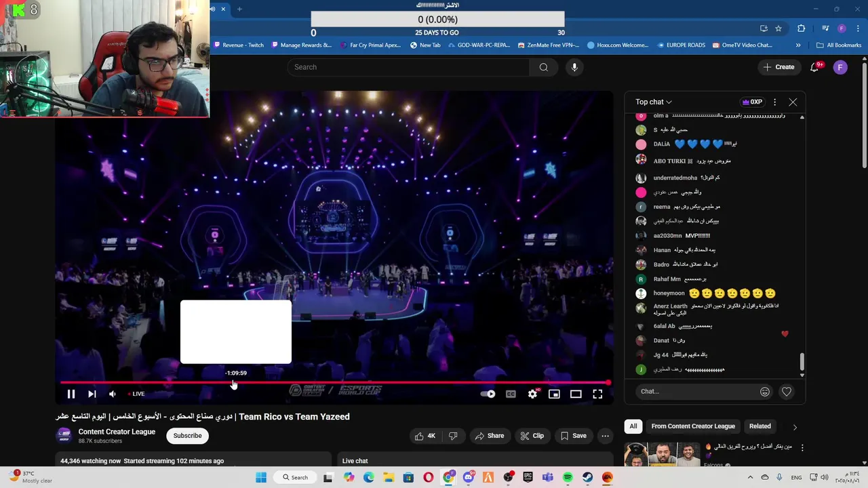The height and width of the screenshot is (488, 868).
Task: Start voice search with microphone
Action: point(574,67)
